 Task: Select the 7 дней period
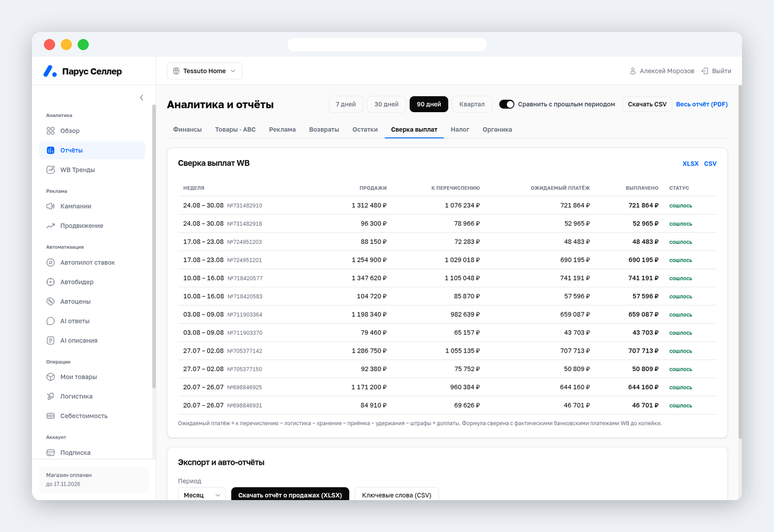pyautogui.click(x=346, y=104)
